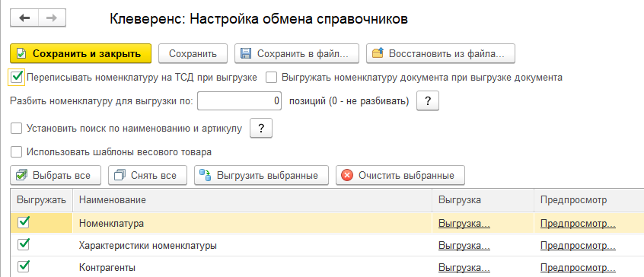Open Предпросмотр... link in Номенклатура row
644x277 pixels.
point(578,224)
